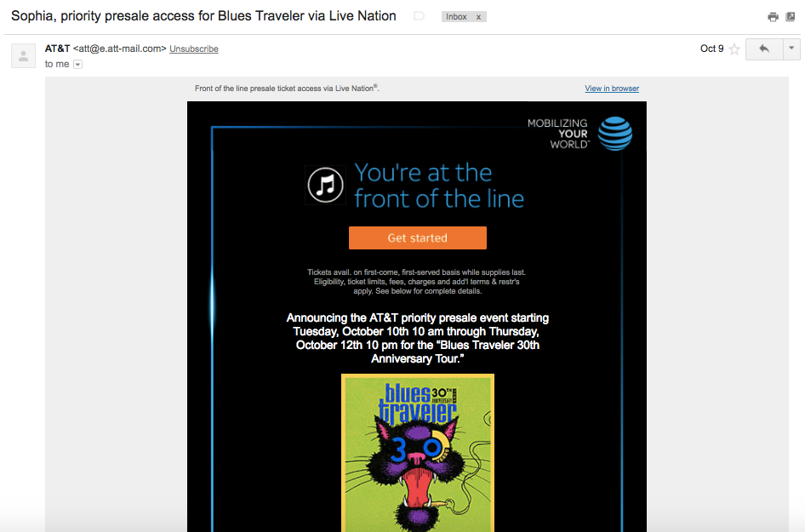Click the print all icon
This screenshot has height=532, width=805.
(x=773, y=17)
